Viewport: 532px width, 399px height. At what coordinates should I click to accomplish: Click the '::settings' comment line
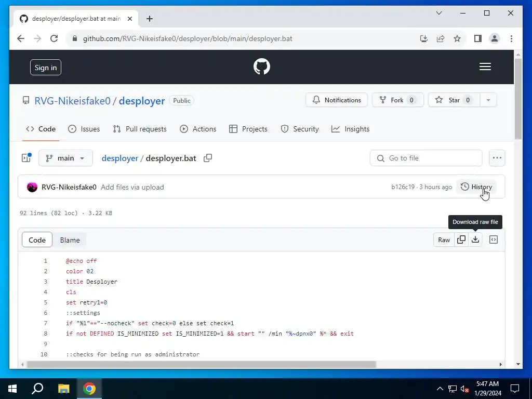(83, 313)
